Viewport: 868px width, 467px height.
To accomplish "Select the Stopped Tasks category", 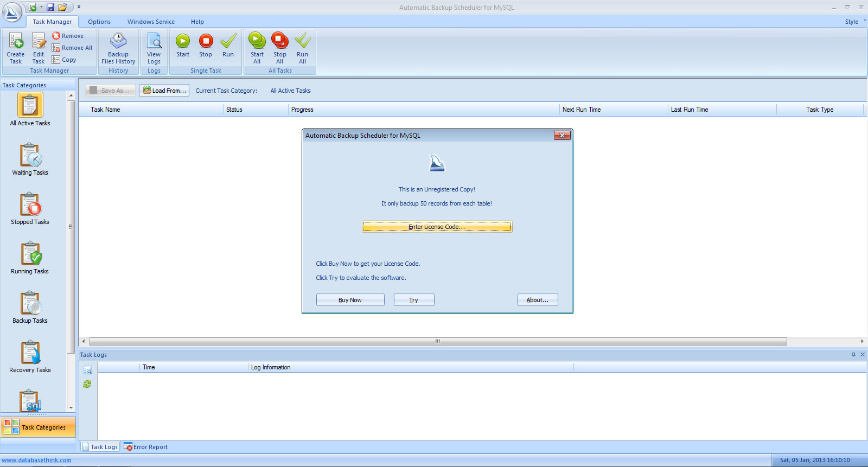I will tap(30, 208).
